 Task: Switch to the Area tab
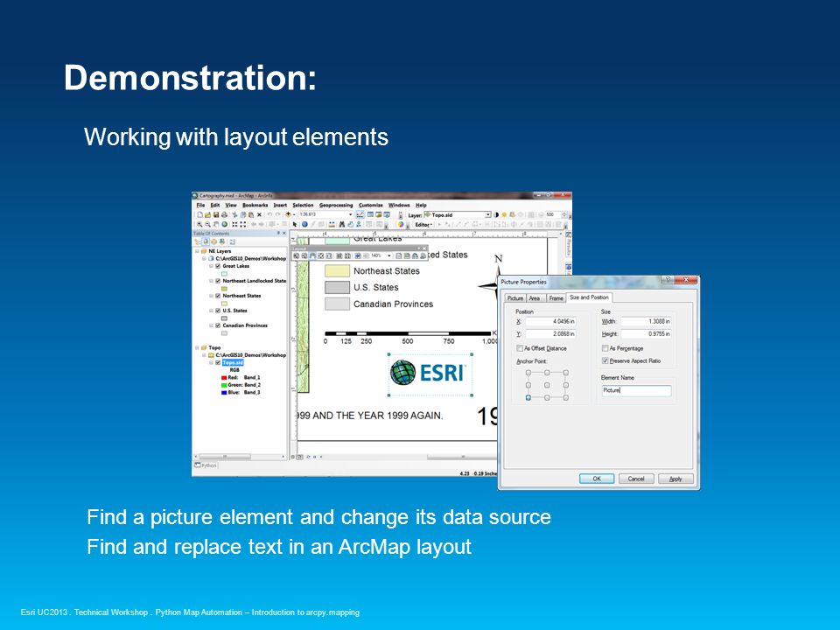535,298
